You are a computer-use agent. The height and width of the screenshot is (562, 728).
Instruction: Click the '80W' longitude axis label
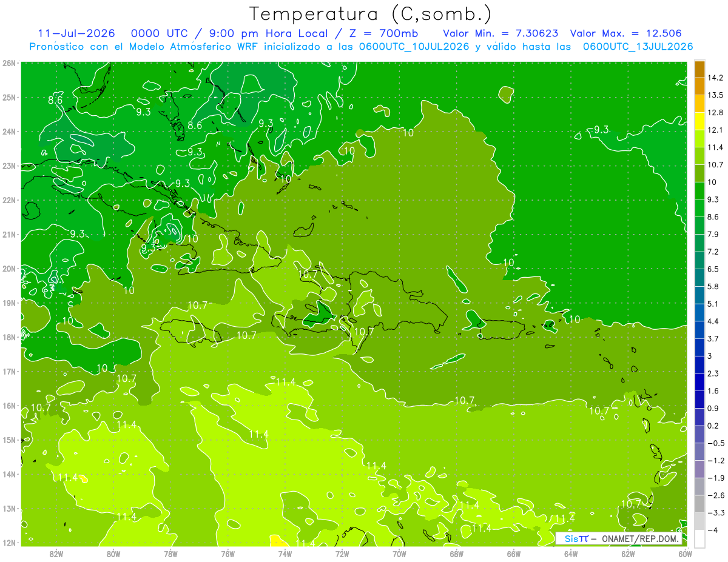113,554
